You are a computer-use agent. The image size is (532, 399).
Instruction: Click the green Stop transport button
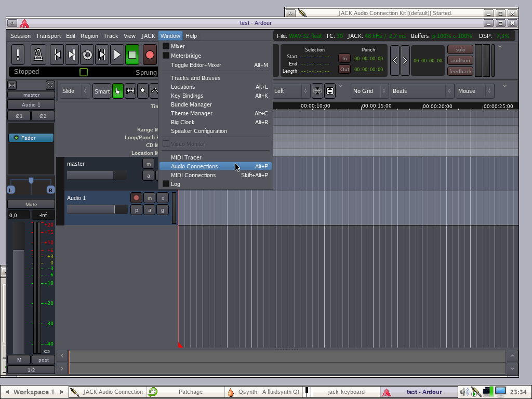click(x=132, y=54)
